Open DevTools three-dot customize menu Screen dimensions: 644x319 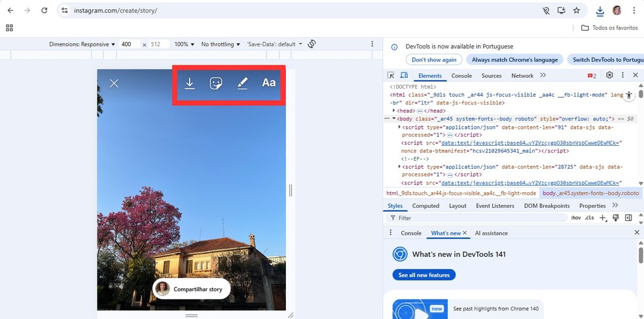pyautogui.click(x=622, y=75)
